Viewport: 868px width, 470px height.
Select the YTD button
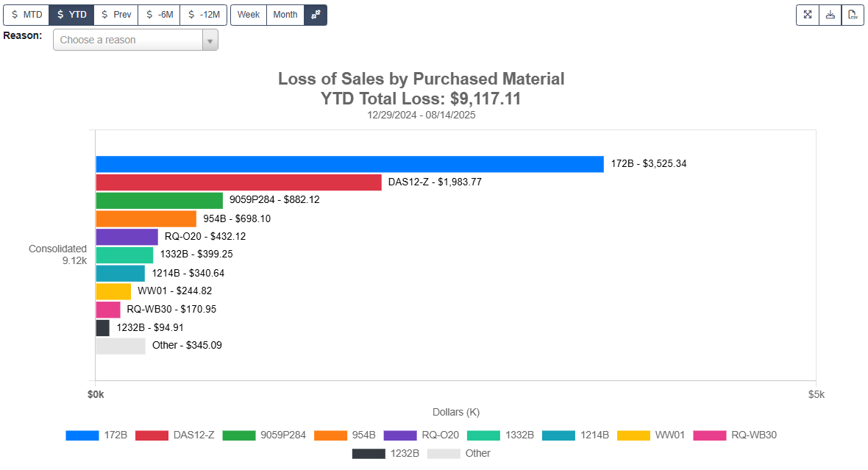click(x=71, y=15)
